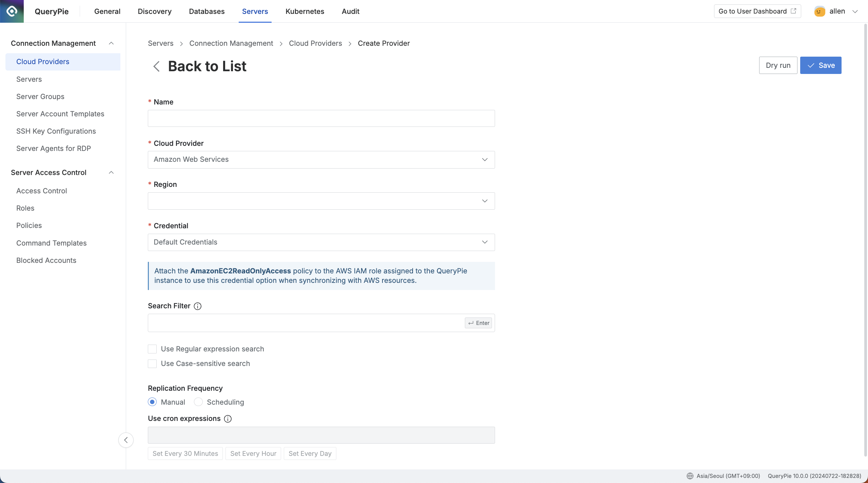
Task: Click Servers breadcrumb link
Action: [x=160, y=43]
